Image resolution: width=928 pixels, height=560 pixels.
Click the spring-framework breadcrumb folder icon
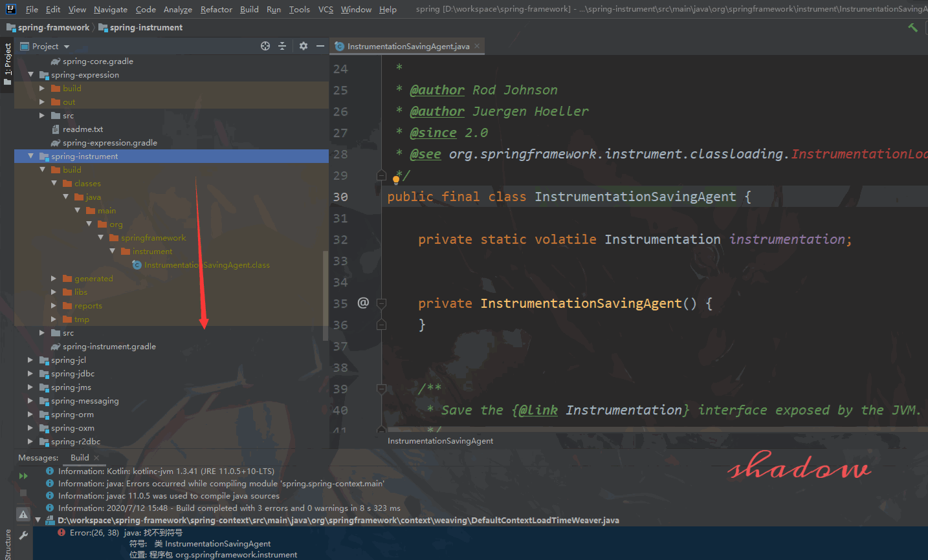(11, 27)
